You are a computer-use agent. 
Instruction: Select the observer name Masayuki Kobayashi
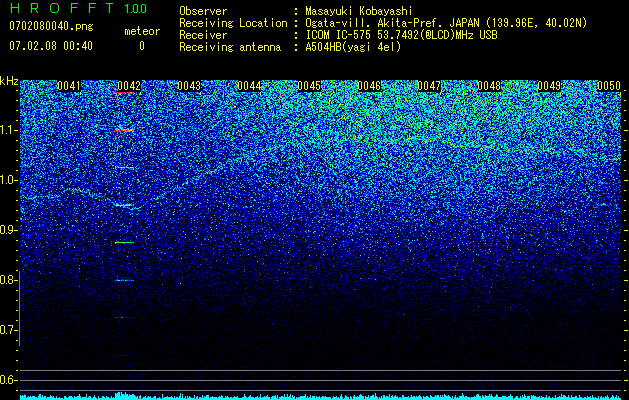click(x=359, y=11)
